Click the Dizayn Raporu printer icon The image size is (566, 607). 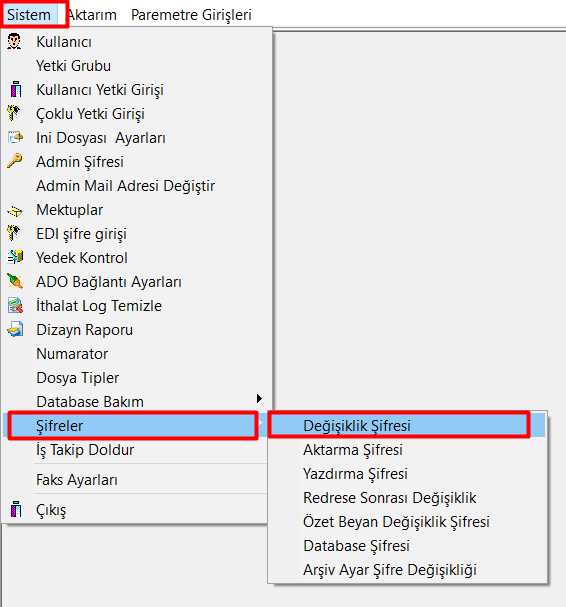tap(15, 329)
